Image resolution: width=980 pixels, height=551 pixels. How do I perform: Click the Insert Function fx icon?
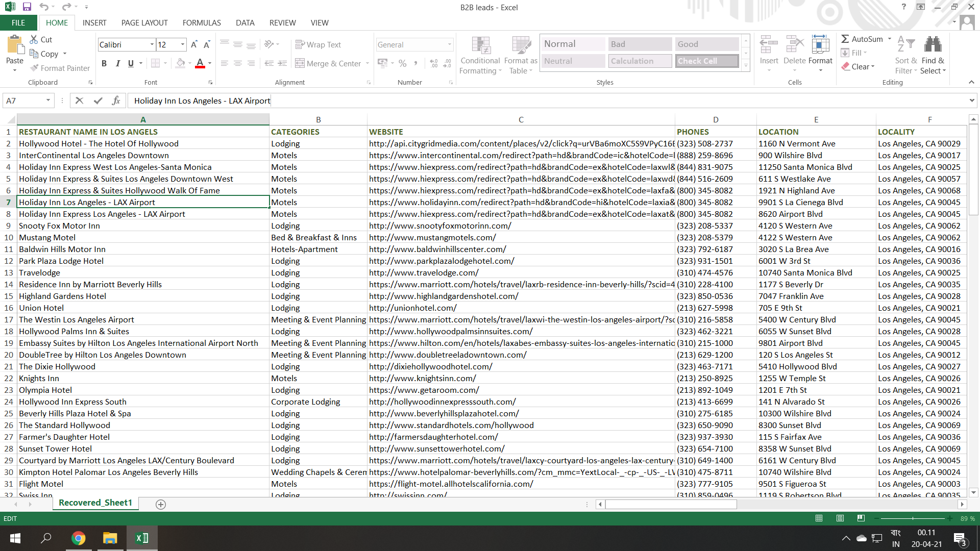[116, 101]
